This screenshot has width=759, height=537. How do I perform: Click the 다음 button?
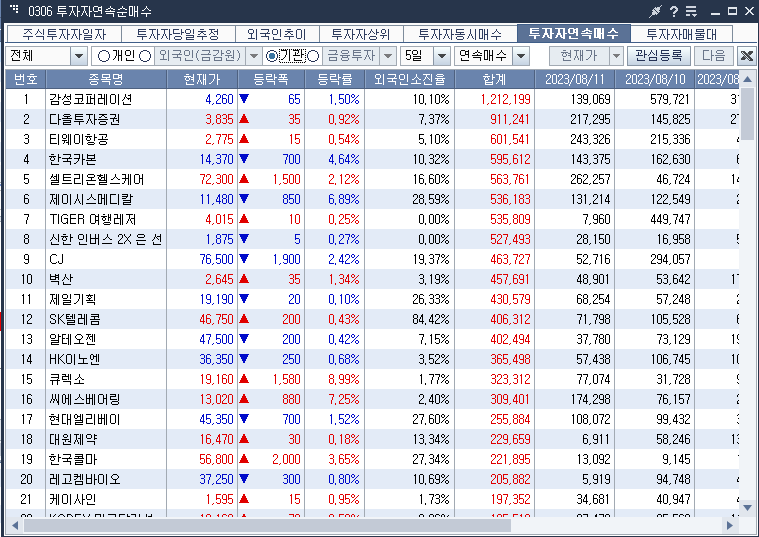click(714, 56)
